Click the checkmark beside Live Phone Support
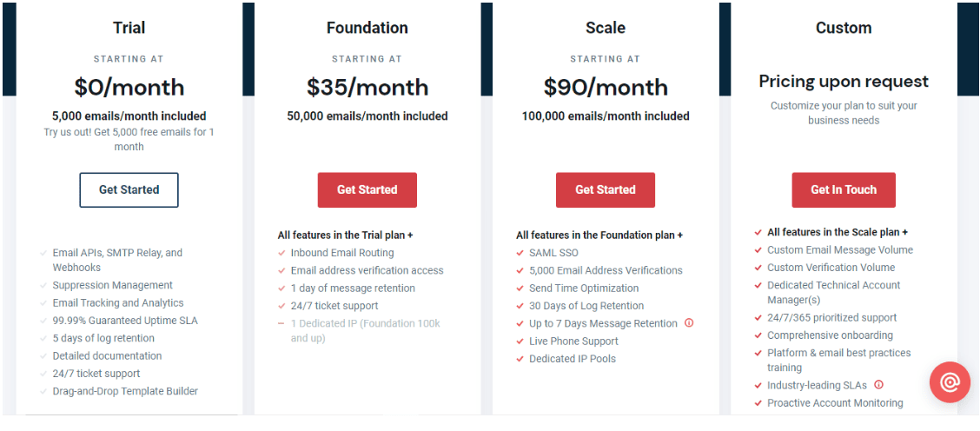Screen dimensions: 980x431 [520, 341]
